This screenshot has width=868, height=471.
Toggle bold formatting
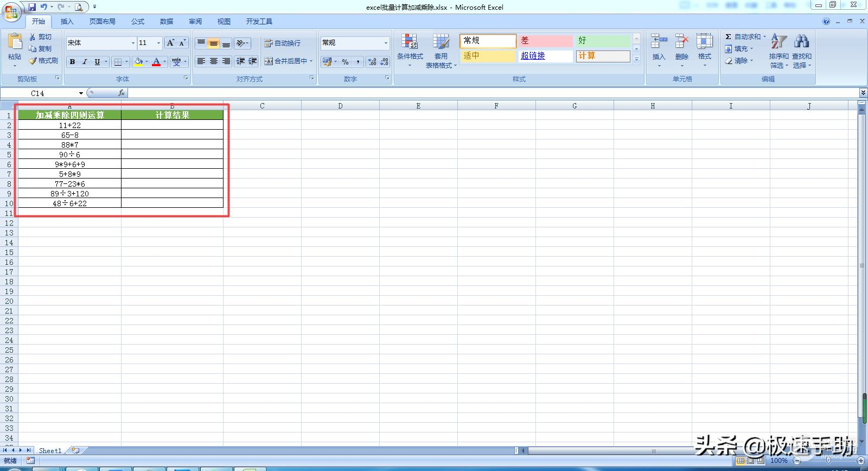point(72,62)
